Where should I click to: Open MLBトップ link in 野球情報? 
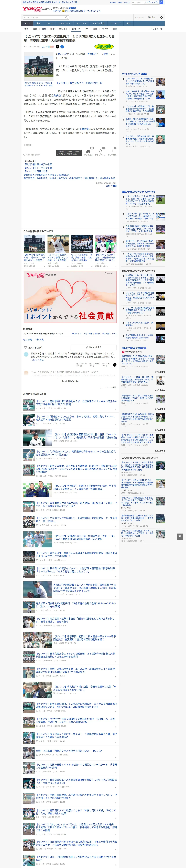tap(77, 334)
